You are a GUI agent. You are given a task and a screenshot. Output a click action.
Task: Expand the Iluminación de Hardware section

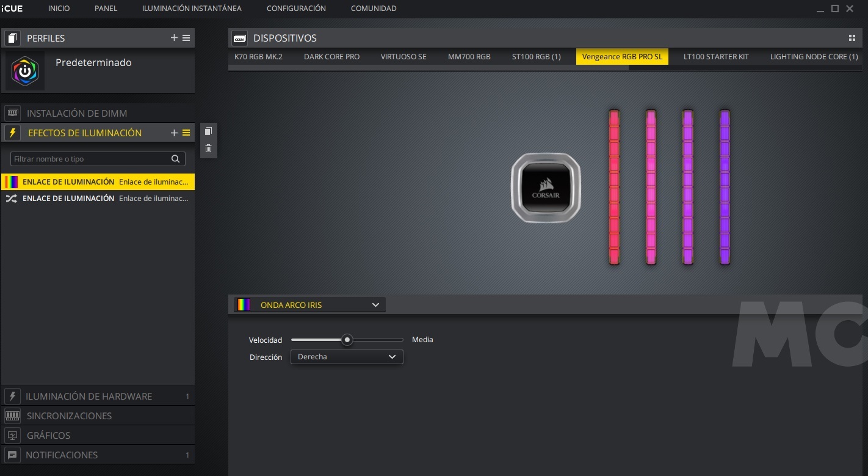coord(89,397)
